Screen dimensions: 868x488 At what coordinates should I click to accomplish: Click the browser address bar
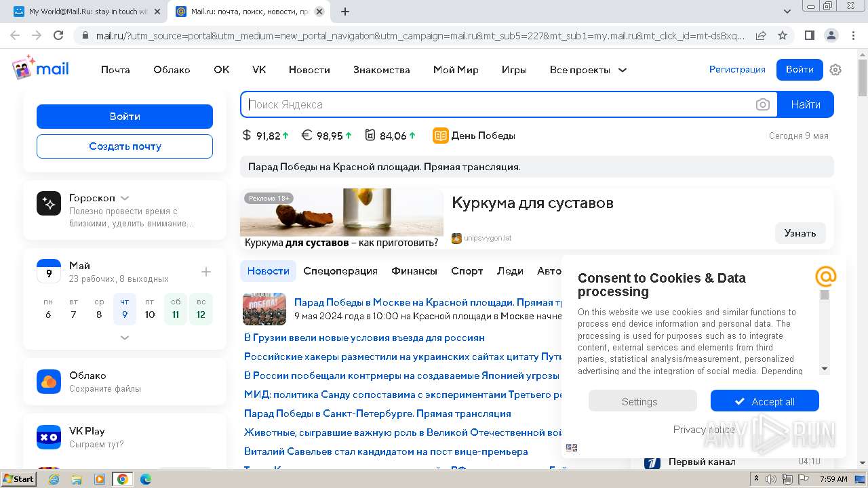coord(420,35)
